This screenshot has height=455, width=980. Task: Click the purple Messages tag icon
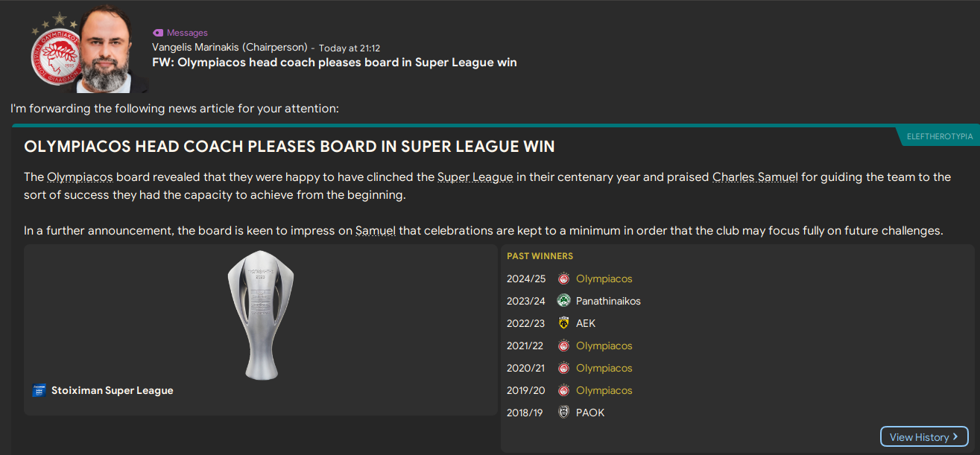pos(157,33)
